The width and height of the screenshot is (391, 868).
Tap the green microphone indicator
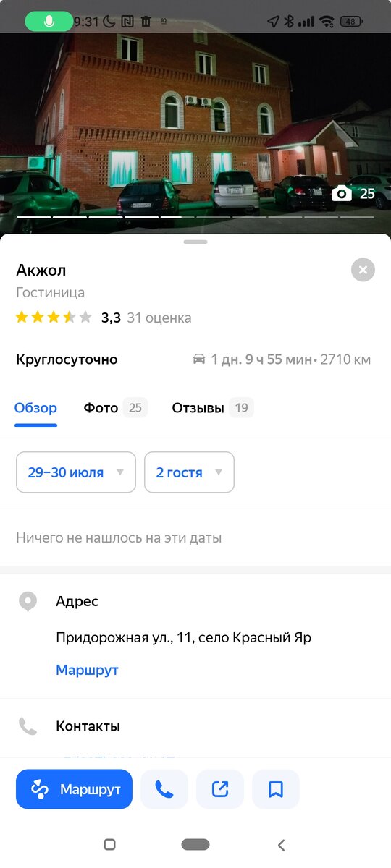(49, 22)
